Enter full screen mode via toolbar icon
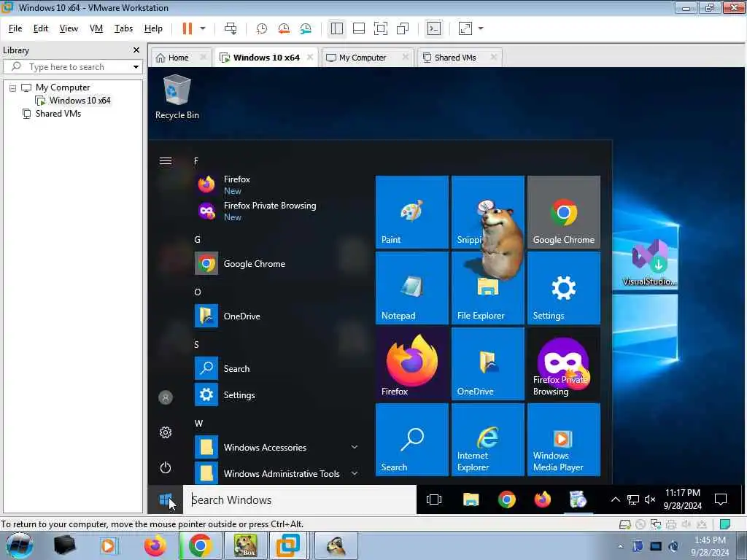This screenshot has width=747, height=560. (x=381, y=28)
